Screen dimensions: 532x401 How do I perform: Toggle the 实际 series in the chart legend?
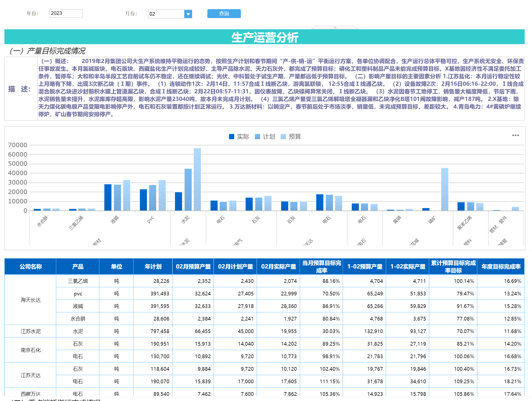pos(243,136)
